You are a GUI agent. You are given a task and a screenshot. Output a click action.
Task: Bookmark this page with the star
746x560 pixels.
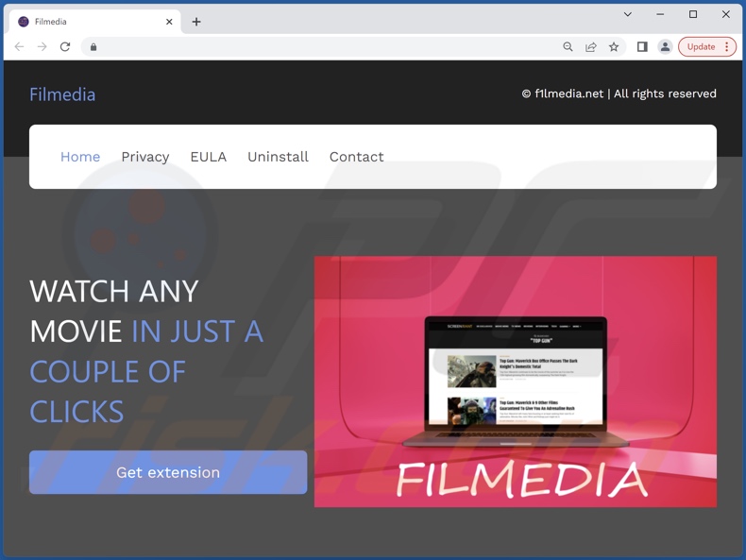(x=614, y=47)
